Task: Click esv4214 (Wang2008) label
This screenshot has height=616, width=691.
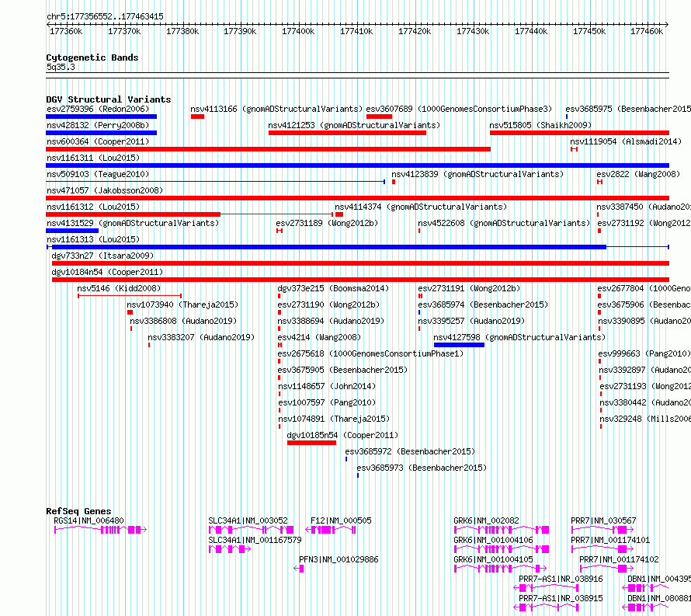Action: (320, 337)
